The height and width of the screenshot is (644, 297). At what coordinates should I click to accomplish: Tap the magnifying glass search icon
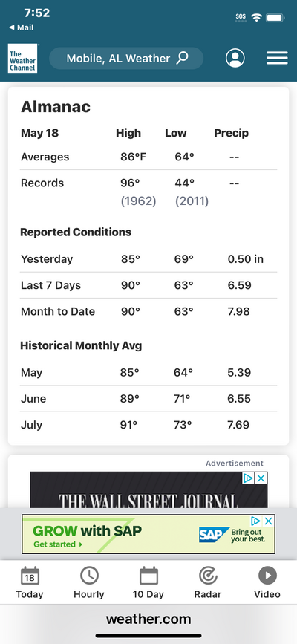[x=183, y=58]
